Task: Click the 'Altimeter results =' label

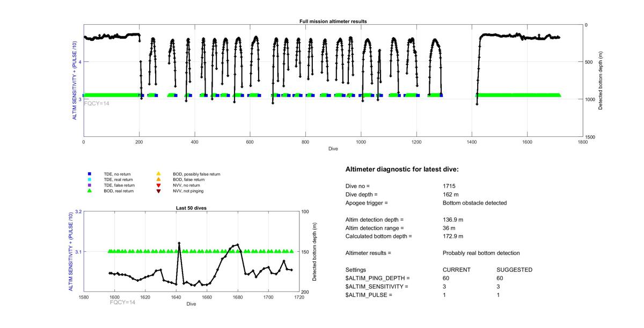Action: pos(368,253)
